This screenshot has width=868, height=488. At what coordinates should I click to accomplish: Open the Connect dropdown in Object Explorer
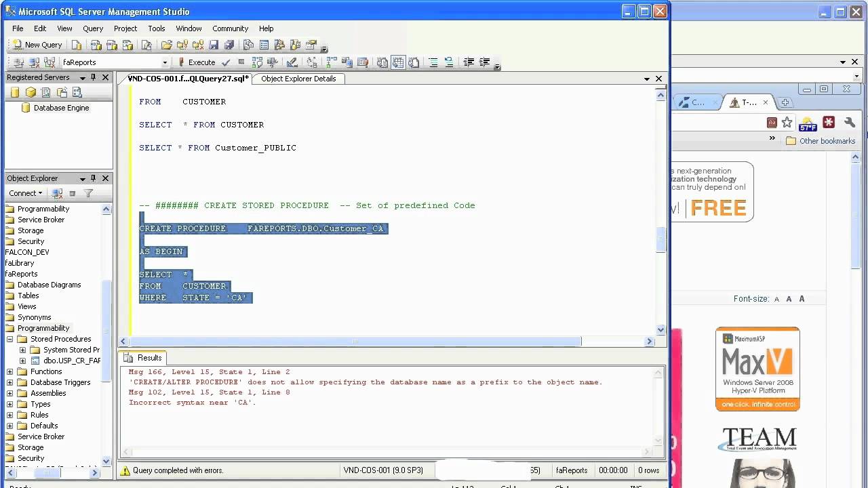26,193
